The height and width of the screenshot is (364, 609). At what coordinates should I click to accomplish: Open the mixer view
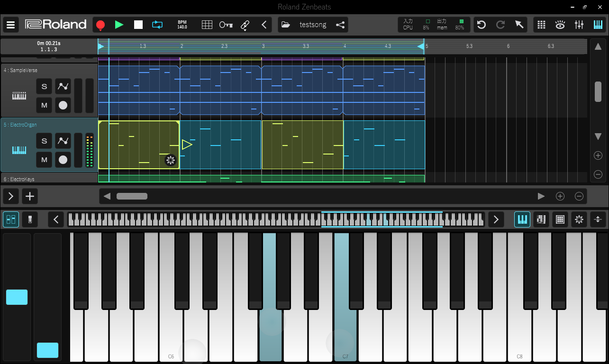(x=579, y=25)
